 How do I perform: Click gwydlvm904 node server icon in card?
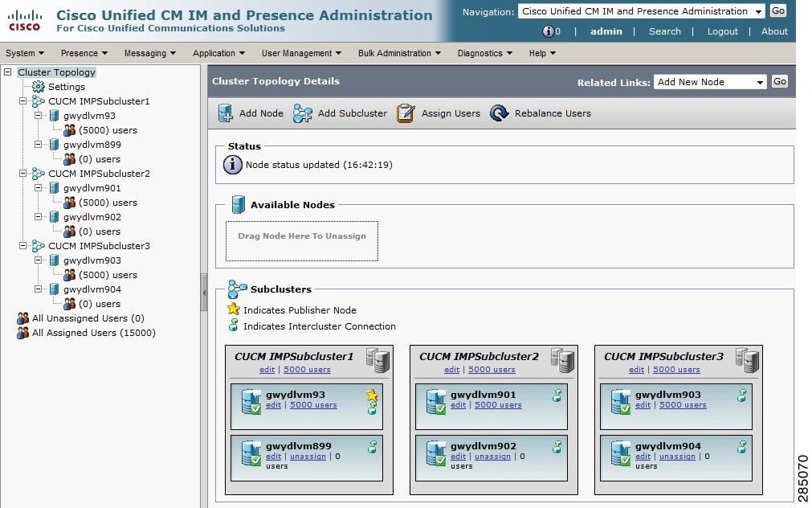tap(621, 453)
